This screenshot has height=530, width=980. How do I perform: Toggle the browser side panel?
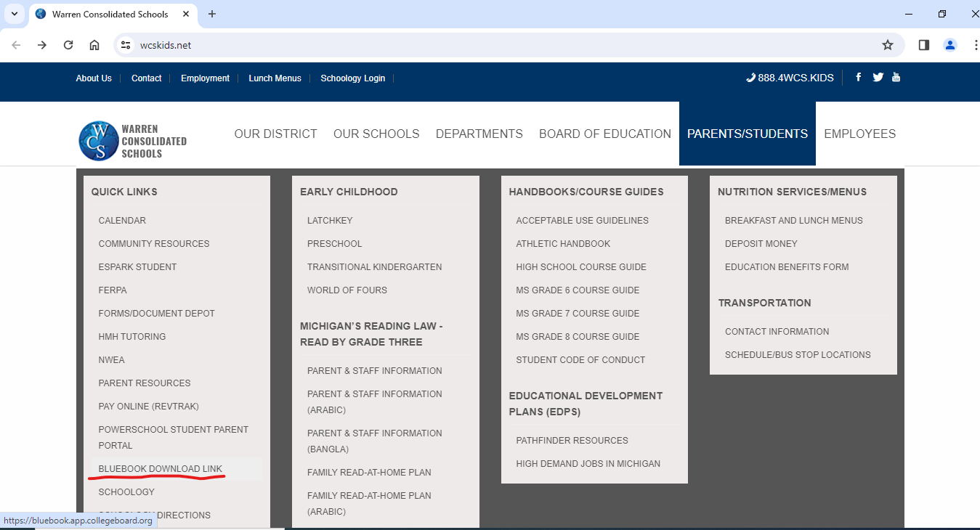[x=923, y=45]
